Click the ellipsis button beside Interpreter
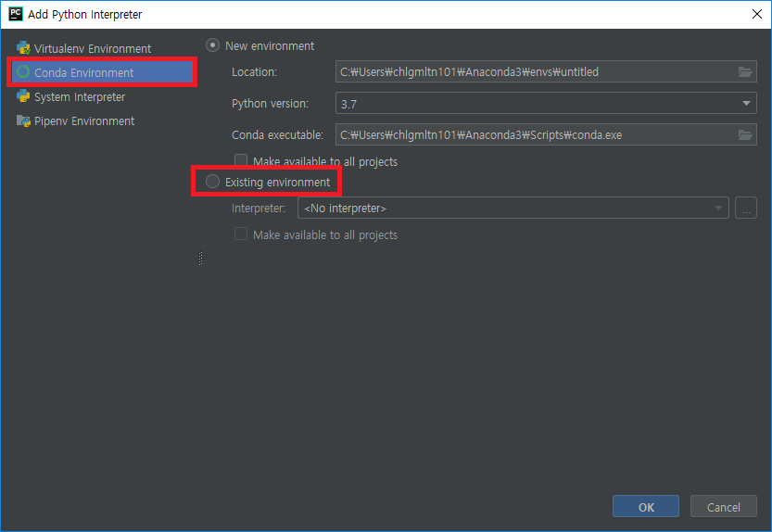The width and height of the screenshot is (772, 532). point(746,208)
